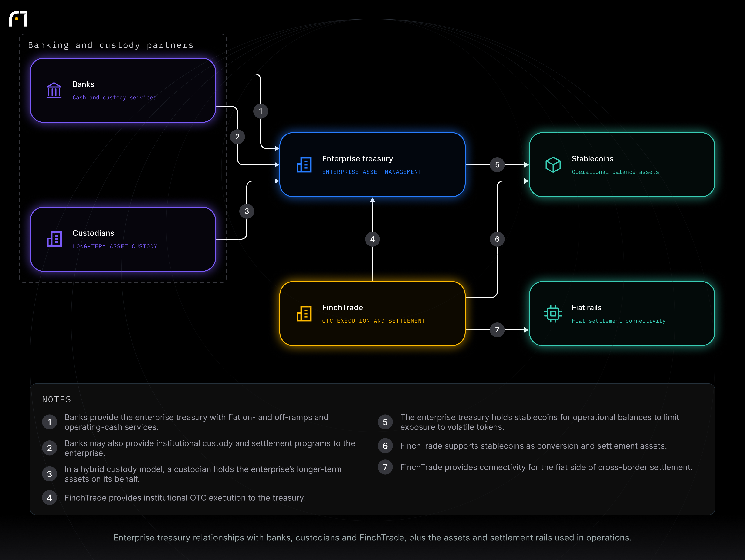Select 'LONG-TERM ASSET CUSTODY' subtitle
This screenshot has height=560, width=745.
(115, 246)
